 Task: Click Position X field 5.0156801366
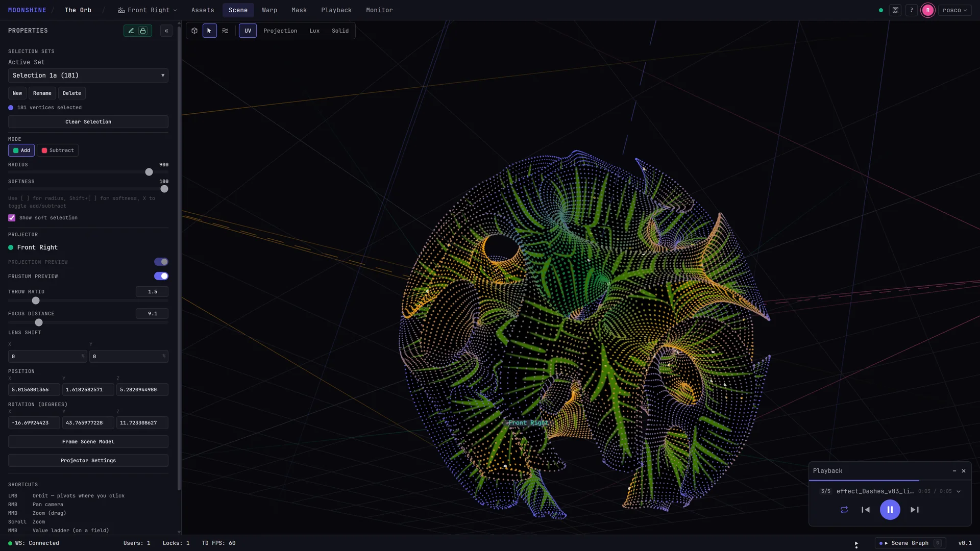[34, 390]
